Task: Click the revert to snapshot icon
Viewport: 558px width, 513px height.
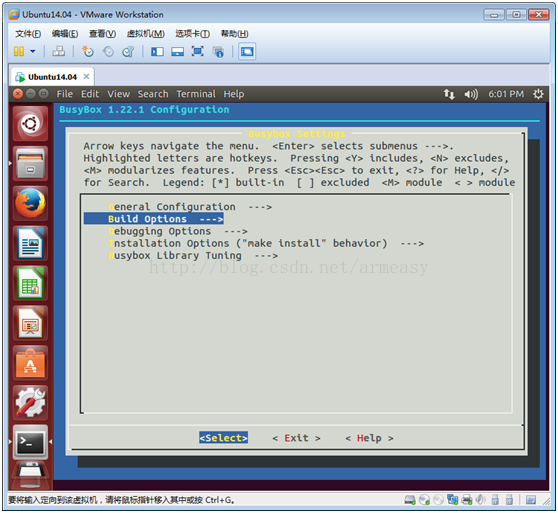Action: pos(108,52)
